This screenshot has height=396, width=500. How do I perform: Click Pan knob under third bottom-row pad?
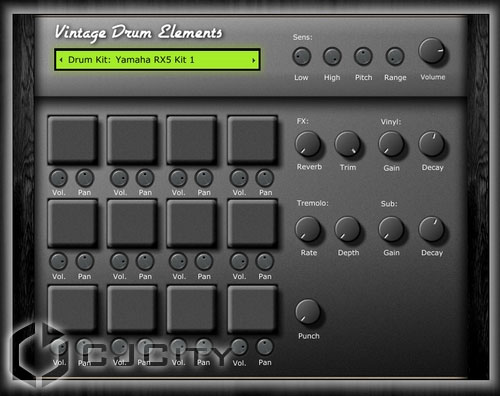[204, 347]
